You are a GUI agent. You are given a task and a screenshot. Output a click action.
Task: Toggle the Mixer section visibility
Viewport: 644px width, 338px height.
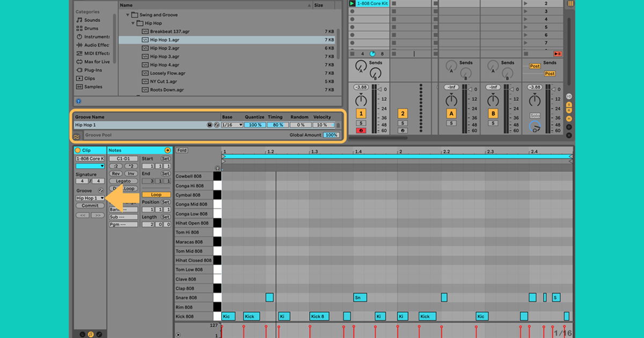click(569, 118)
